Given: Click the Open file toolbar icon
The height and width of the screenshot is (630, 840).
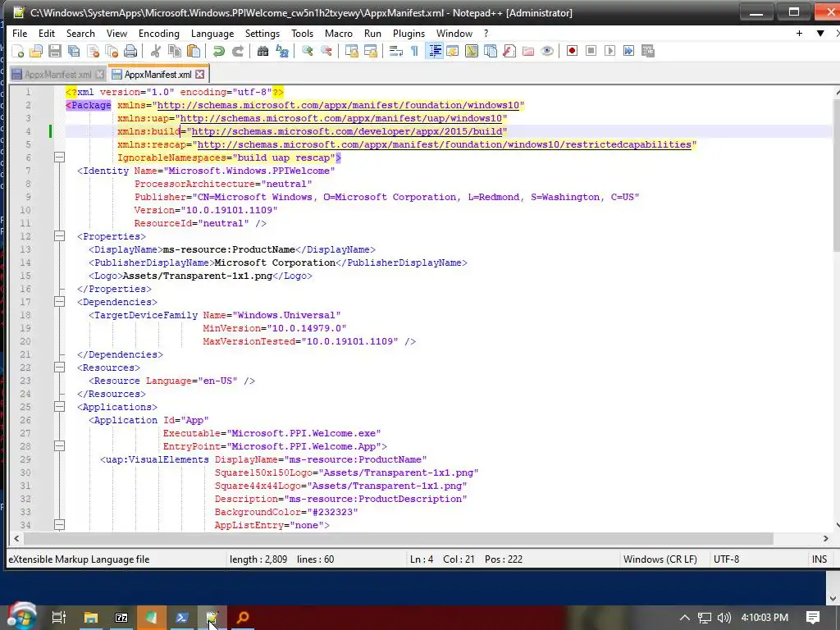Looking at the screenshot, I should click(x=36, y=51).
